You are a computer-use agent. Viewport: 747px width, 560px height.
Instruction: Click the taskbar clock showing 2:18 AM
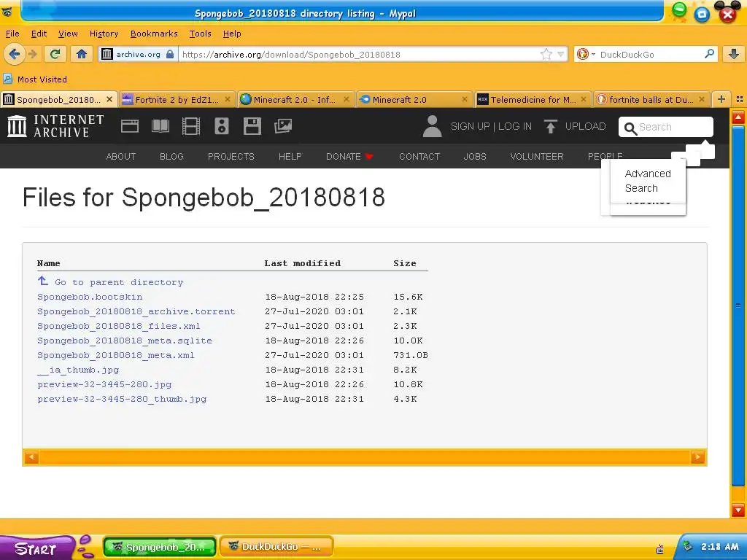[719, 547]
